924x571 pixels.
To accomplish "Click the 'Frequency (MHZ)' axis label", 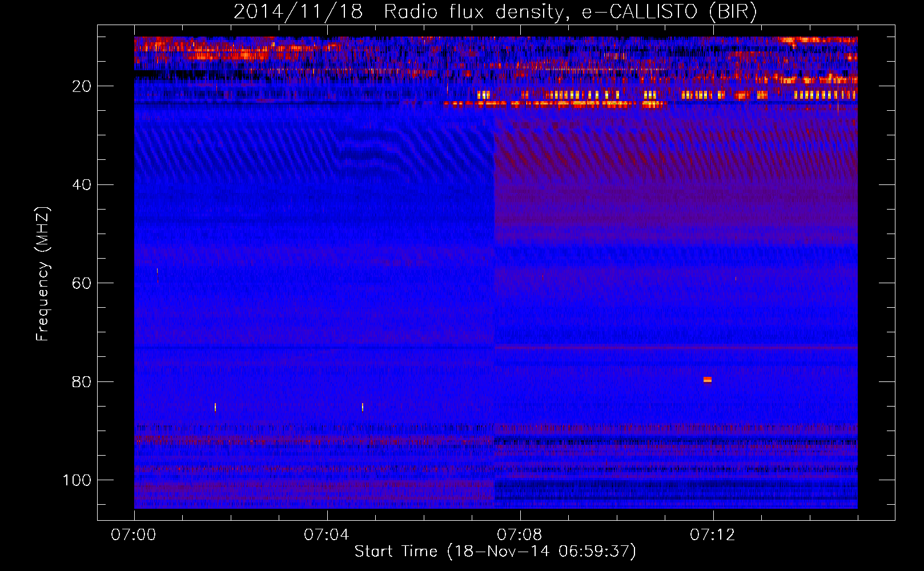I will (43, 274).
